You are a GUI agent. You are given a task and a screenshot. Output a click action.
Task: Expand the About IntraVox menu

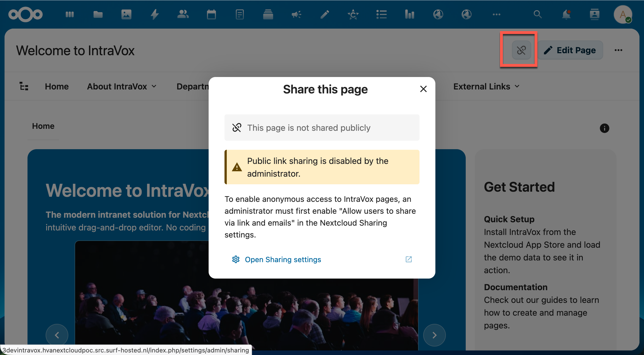122,86
